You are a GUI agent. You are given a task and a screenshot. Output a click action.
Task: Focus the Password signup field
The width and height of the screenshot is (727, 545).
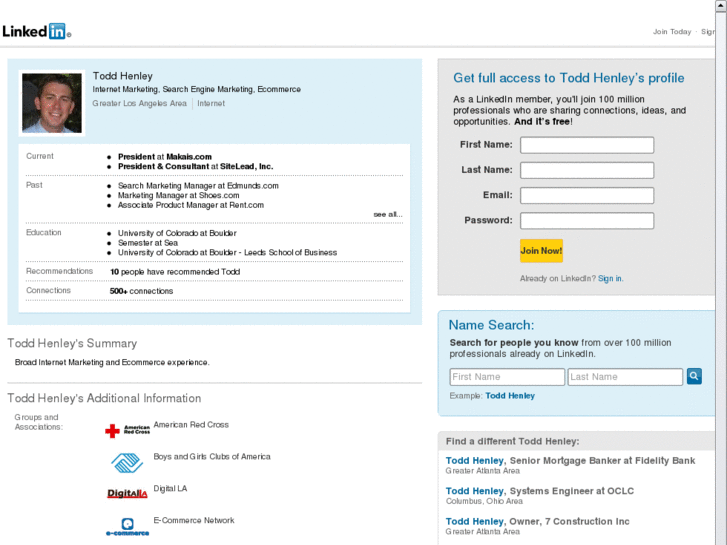click(x=587, y=220)
